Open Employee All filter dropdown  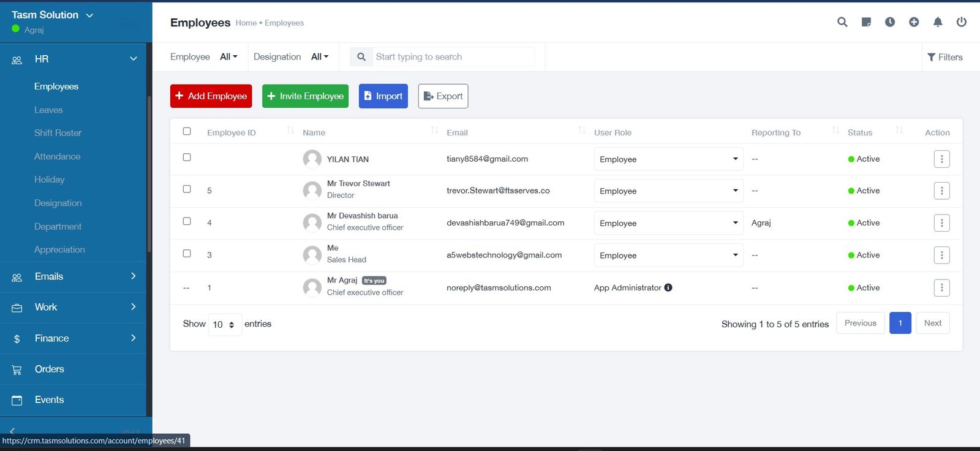point(228,57)
